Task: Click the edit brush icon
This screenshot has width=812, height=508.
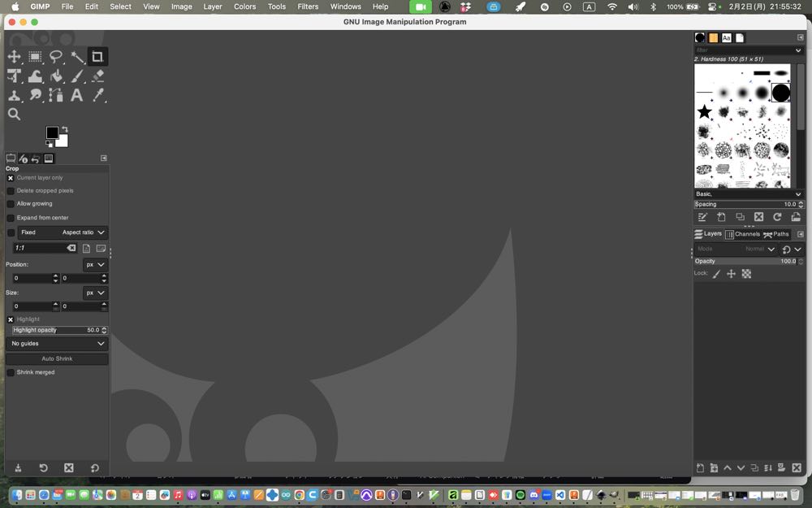Action: (x=702, y=217)
